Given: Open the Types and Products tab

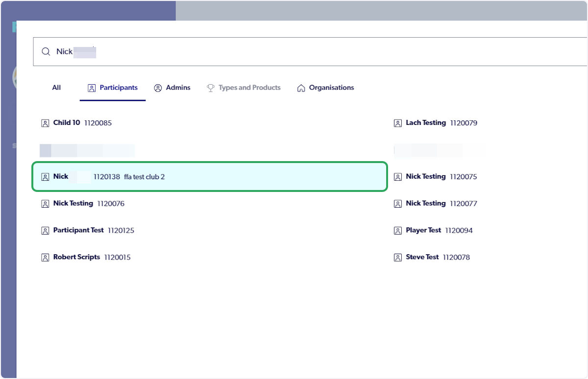Looking at the screenshot, I should pos(244,88).
